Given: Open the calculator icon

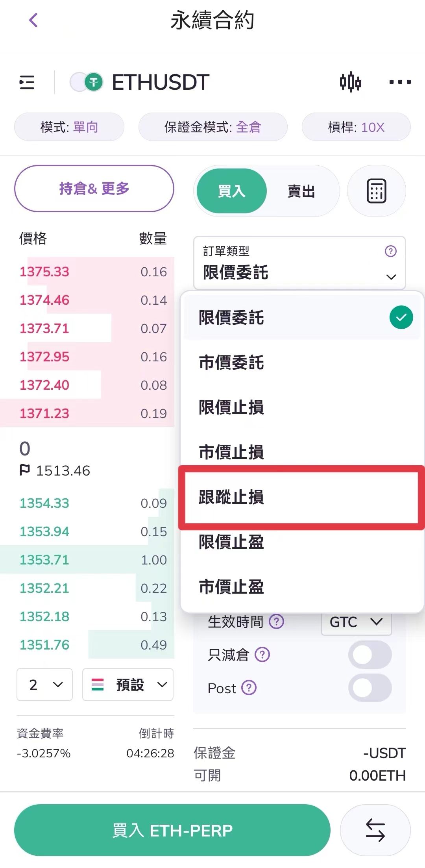Looking at the screenshot, I should pyautogui.click(x=376, y=191).
